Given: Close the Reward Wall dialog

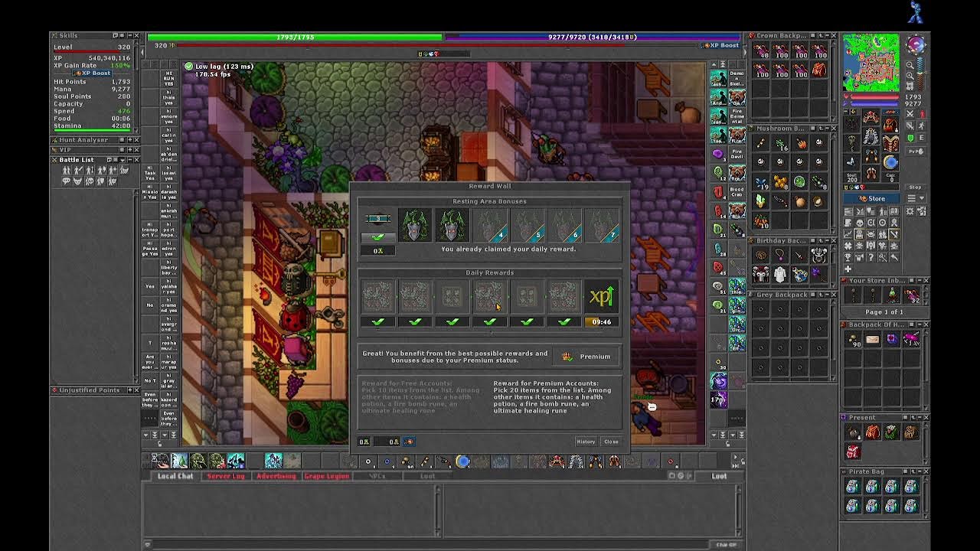Looking at the screenshot, I should point(611,442).
